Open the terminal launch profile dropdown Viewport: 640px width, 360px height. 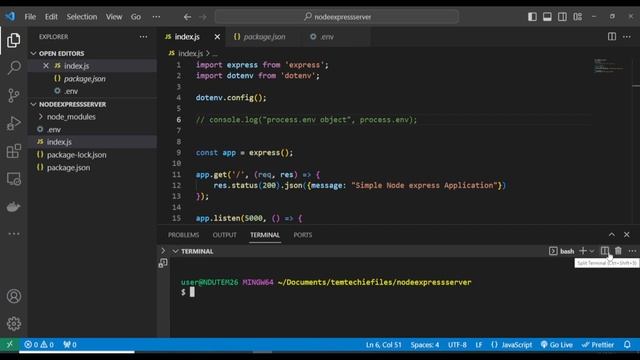[x=592, y=251]
